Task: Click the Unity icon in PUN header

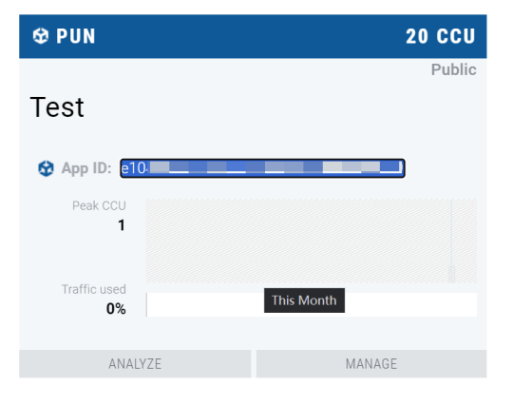Action: [x=41, y=36]
